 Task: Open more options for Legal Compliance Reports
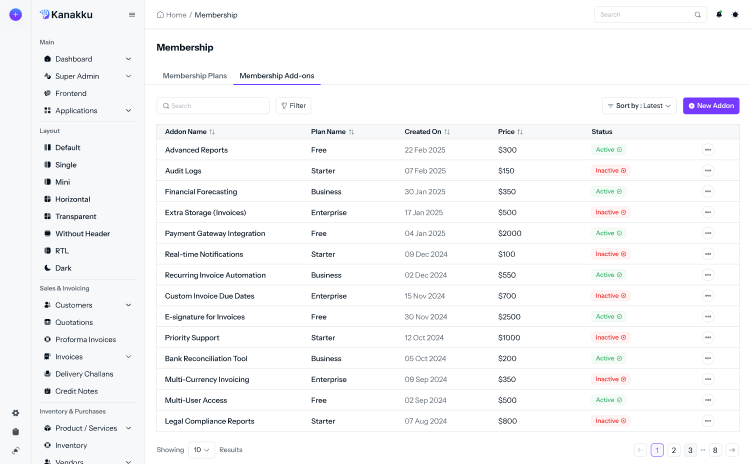[x=707, y=421]
